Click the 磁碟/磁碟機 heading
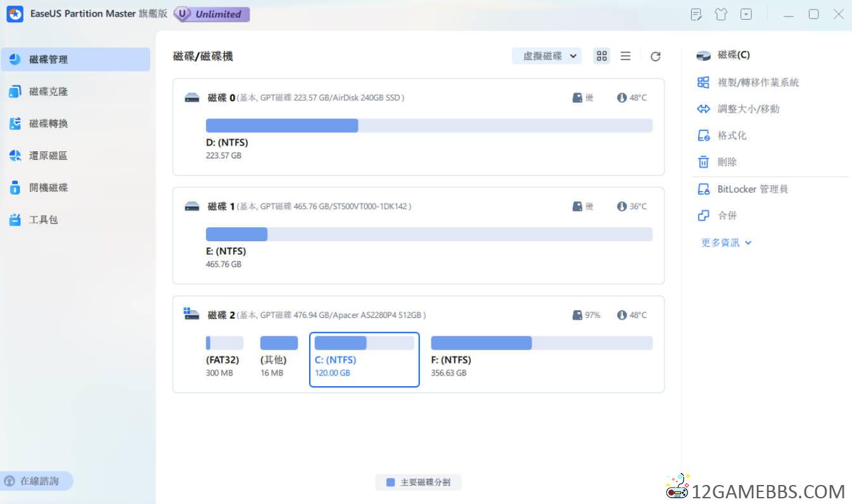This screenshot has width=852, height=504. pyautogui.click(x=203, y=56)
